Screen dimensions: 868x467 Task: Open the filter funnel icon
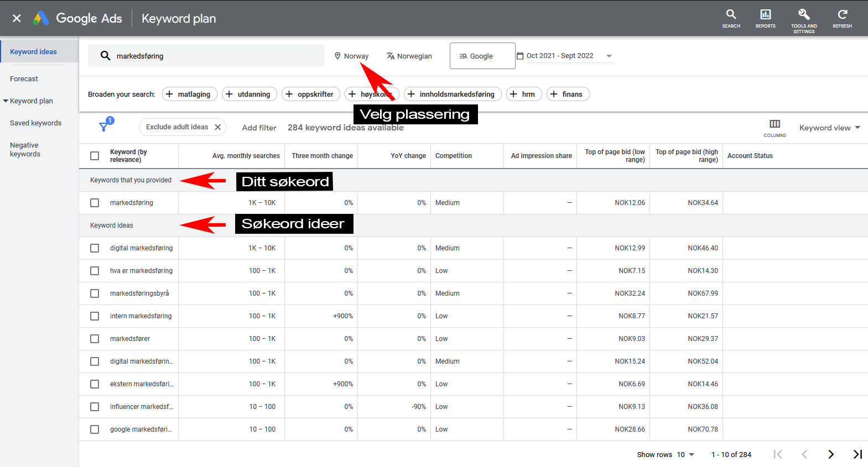[104, 127]
